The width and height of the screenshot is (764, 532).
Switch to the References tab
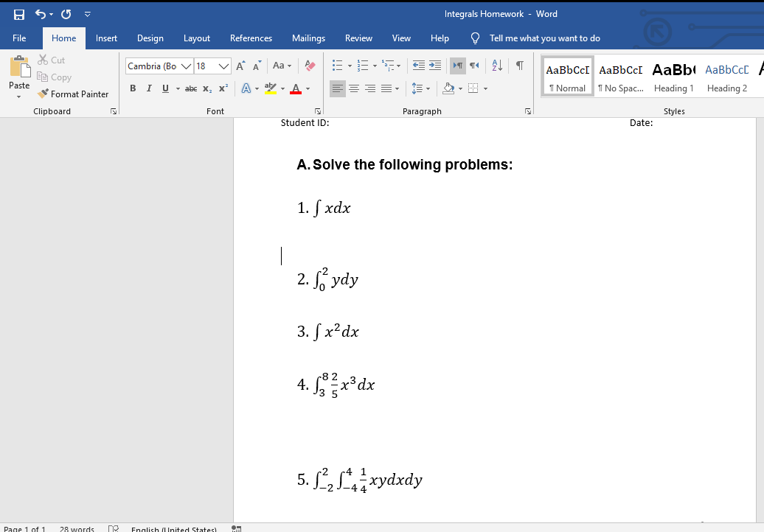point(251,38)
